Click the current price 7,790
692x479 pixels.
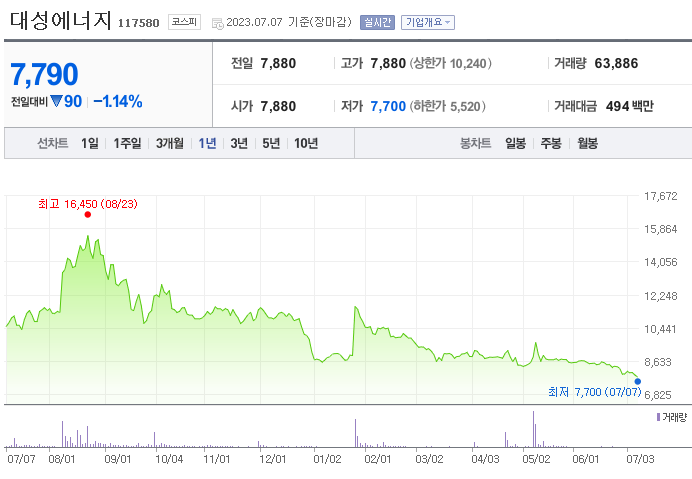pos(44,74)
